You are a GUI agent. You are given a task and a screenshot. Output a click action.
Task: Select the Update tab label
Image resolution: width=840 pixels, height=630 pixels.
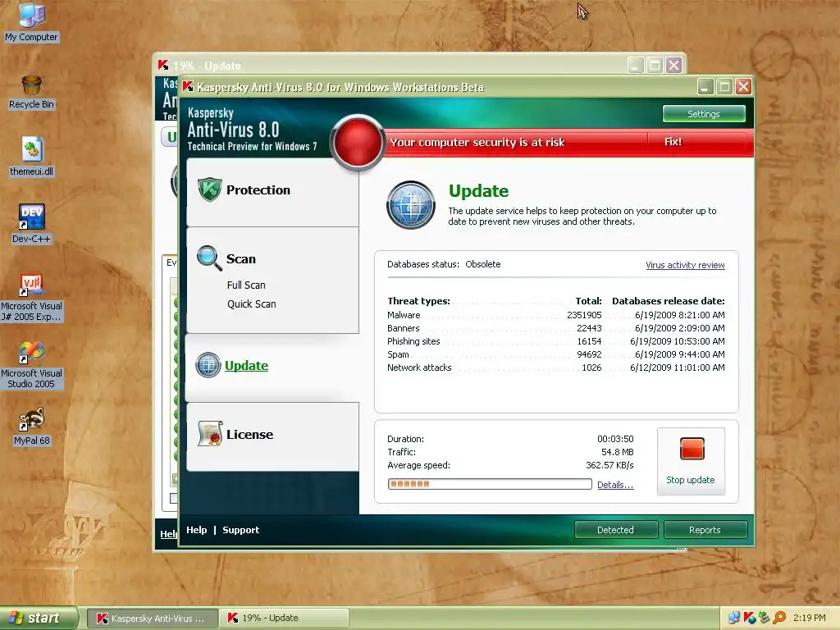[246, 365]
